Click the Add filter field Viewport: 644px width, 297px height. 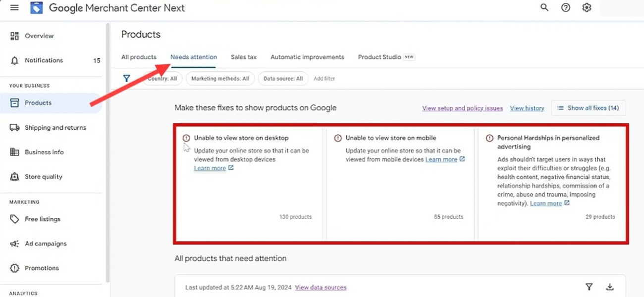pos(324,79)
